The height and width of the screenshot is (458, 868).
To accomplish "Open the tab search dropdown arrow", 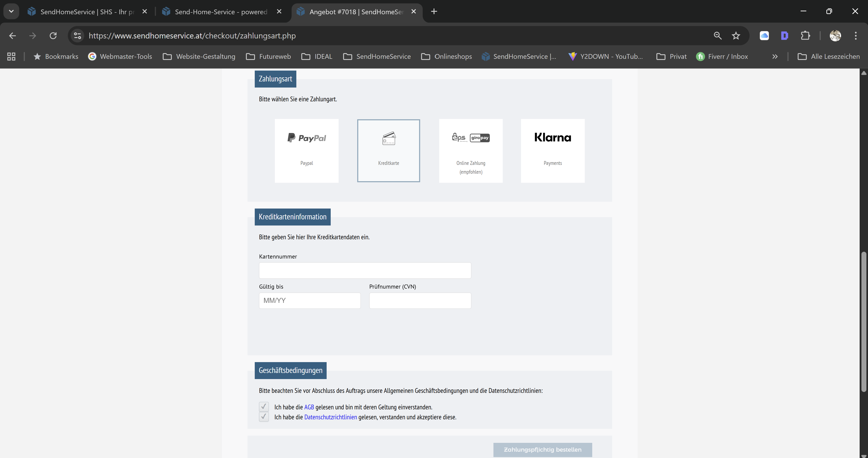I will pyautogui.click(x=11, y=12).
